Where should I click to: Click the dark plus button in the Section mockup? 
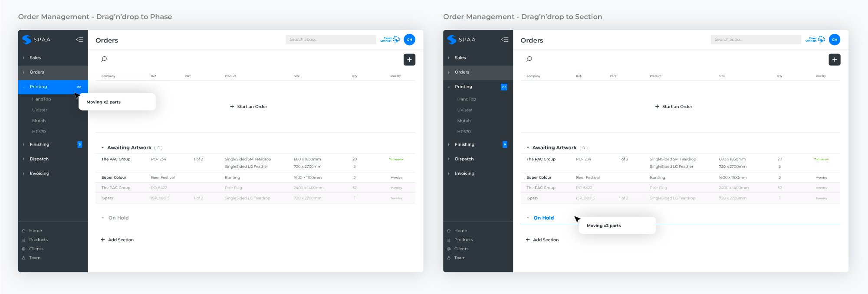(834, 59)
